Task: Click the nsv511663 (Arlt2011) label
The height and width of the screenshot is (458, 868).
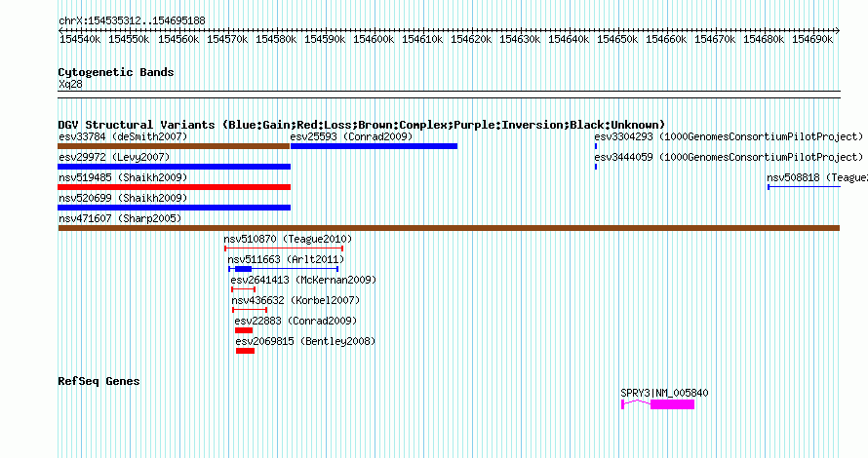Action: pyautogui.click(x=286, y=259)
